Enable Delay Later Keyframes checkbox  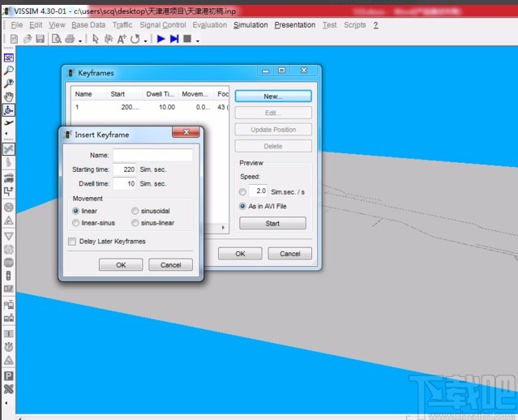click(72, 242)
